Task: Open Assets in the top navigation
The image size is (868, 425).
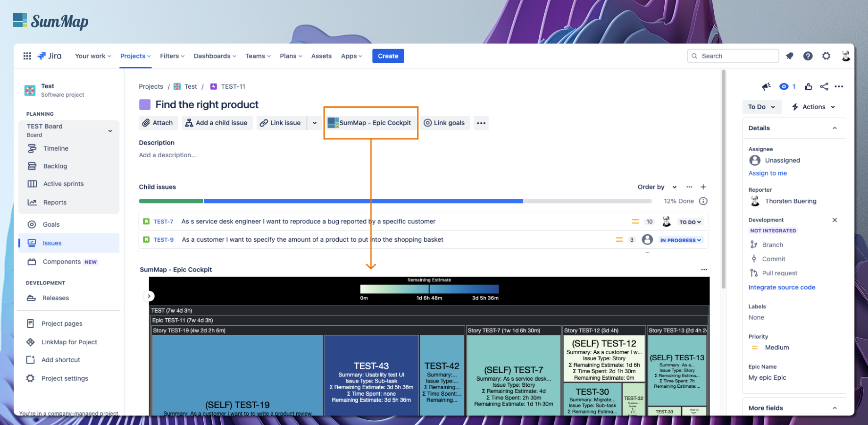Action: [321, 56]
